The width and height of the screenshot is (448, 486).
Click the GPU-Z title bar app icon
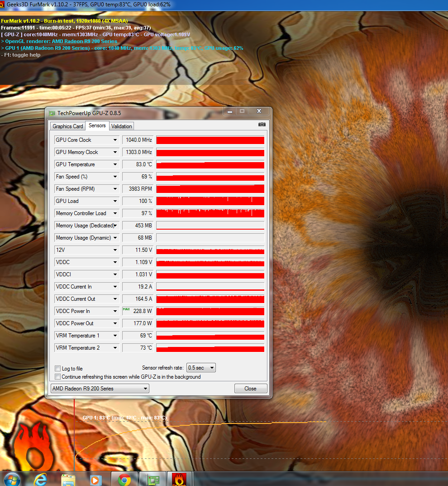coord(52,113)
